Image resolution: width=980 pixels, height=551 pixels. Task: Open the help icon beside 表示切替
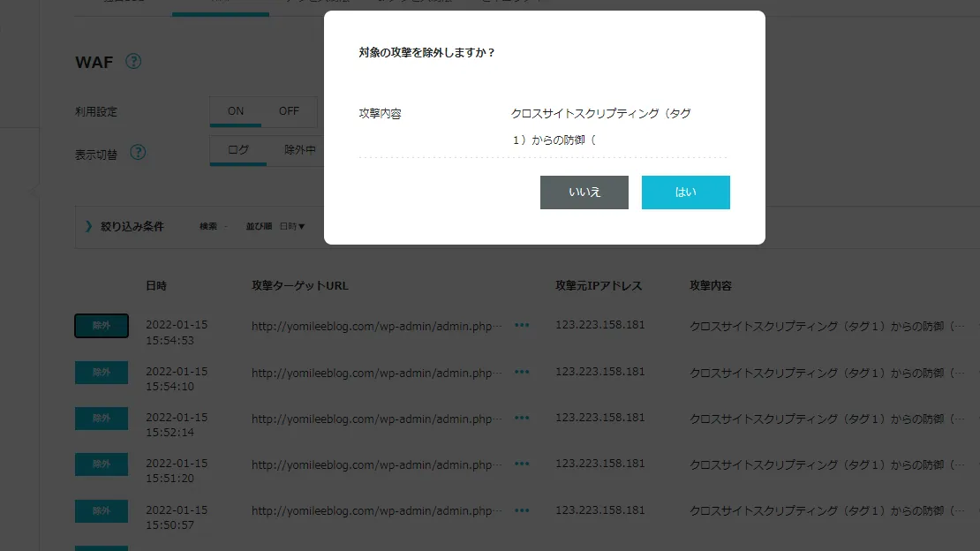(x=138, y=152)
